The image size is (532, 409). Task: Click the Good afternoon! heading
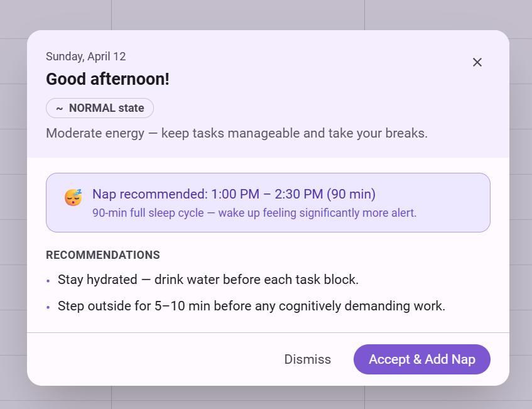107,79
